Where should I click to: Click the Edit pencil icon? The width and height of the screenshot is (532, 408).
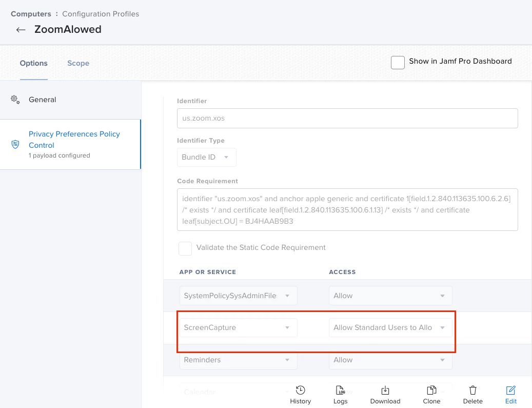(x=510, y=390)
